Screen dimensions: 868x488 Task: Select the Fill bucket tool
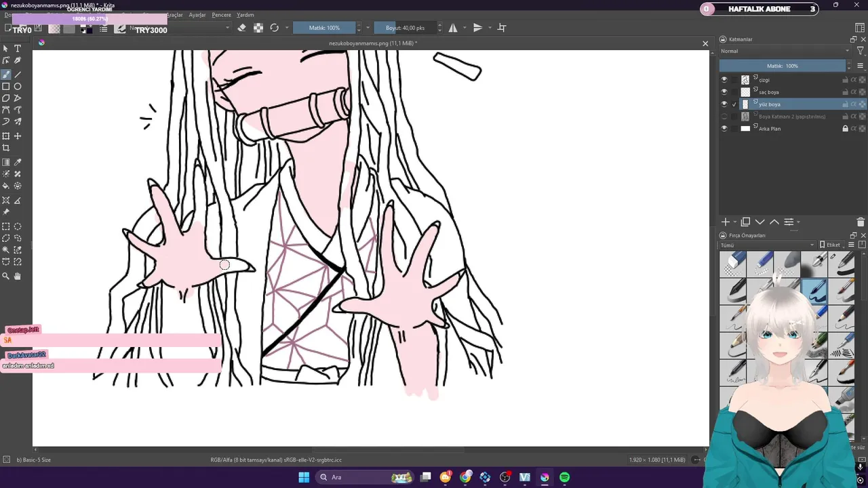coord(6,186)
